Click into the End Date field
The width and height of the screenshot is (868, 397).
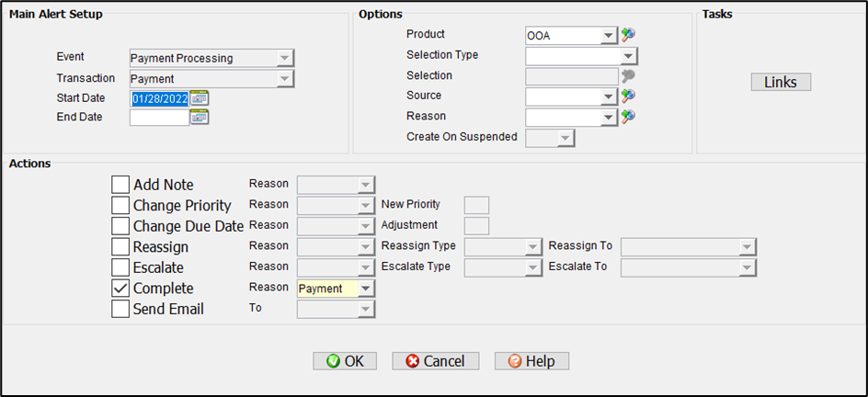(159, 118)
